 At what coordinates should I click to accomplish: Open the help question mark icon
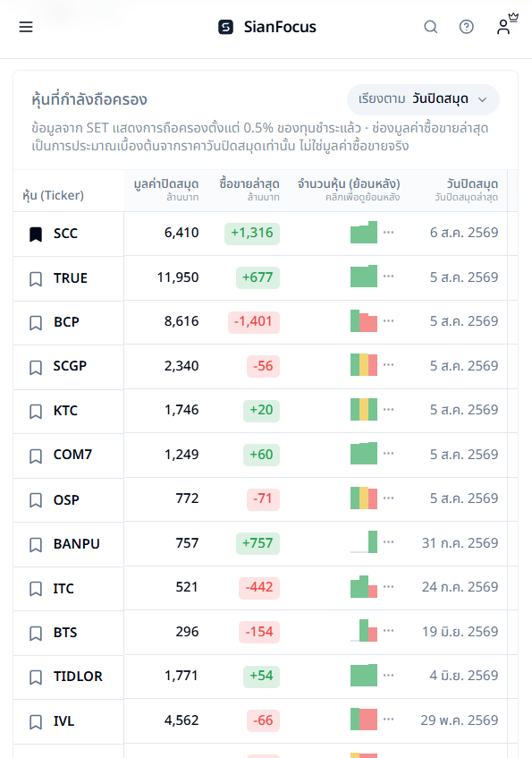tap(467, 27)
